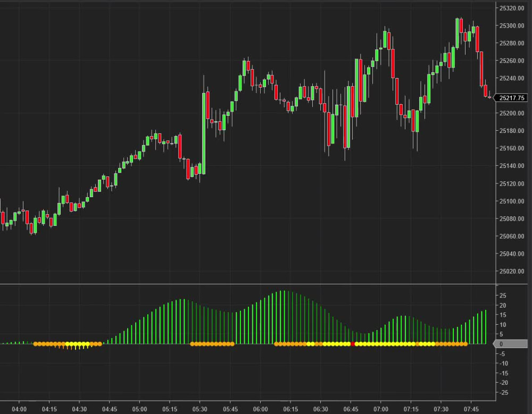
Task: Click the 25020.00 price axis label
Action: (x=512, y=271)
